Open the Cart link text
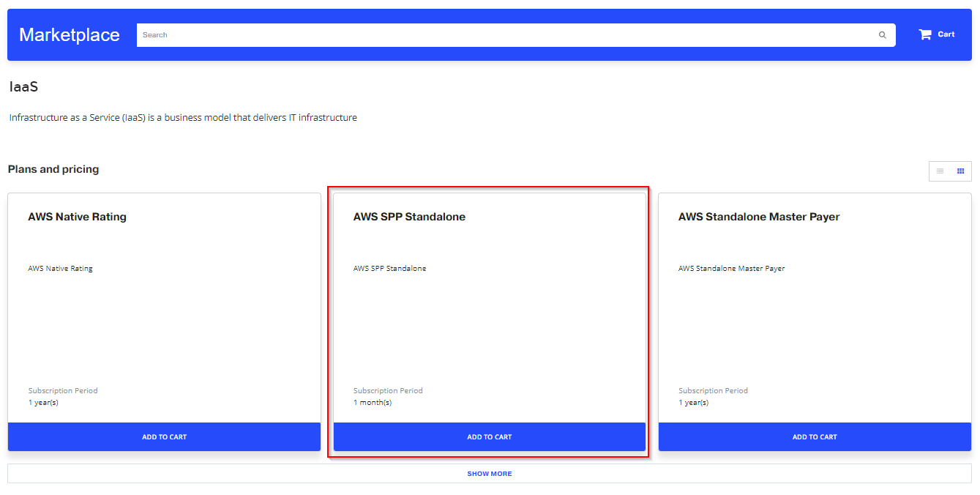 [946, 34]
